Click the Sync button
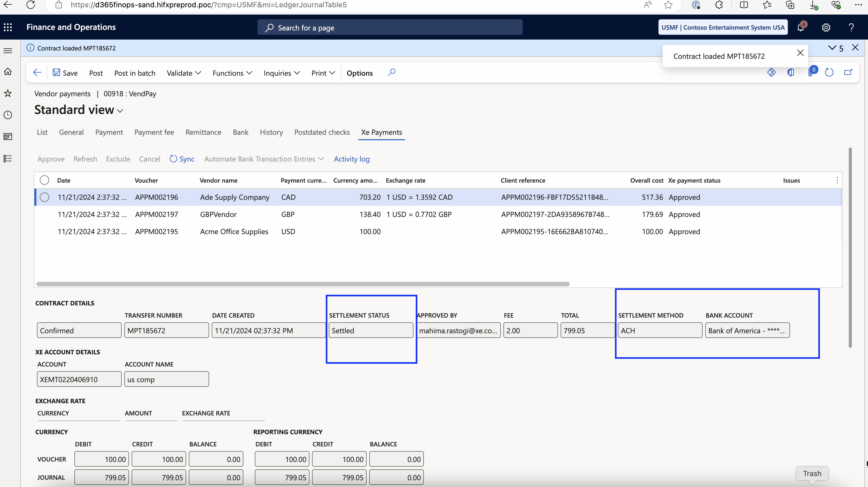The height and width of the screenshot is (487, 868). click(182, 159)
